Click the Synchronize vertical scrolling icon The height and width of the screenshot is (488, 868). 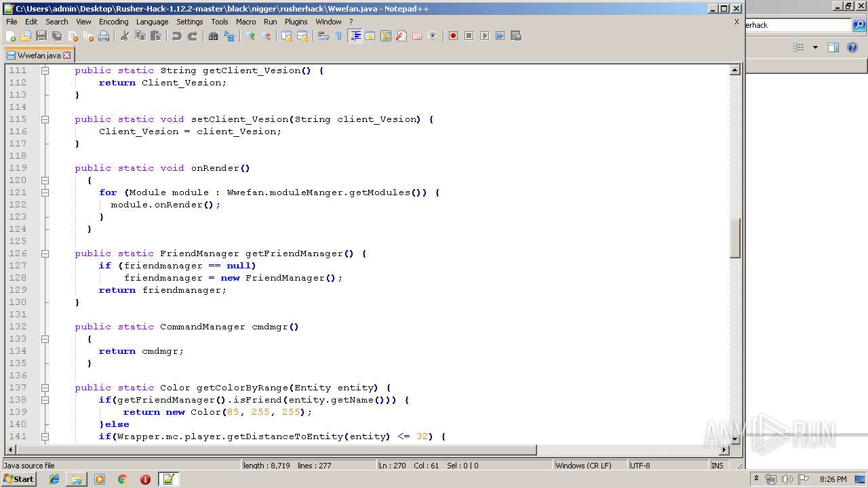[x=286, y=36]
